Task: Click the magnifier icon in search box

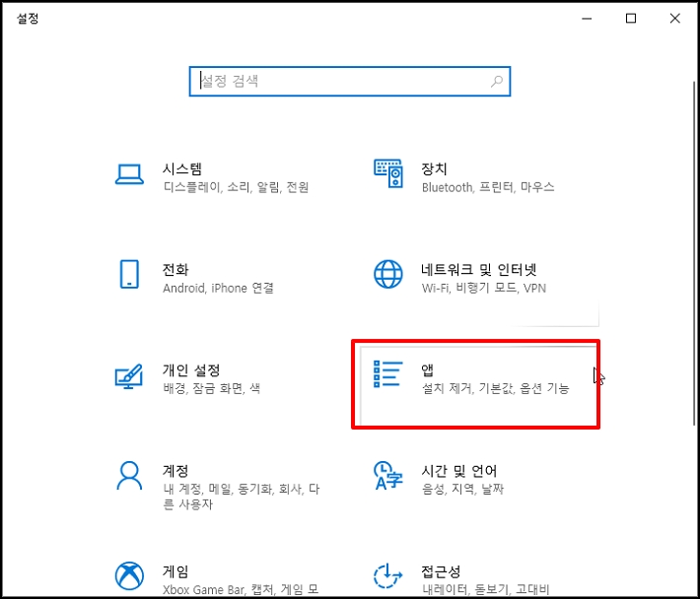Action: (497, 81)
